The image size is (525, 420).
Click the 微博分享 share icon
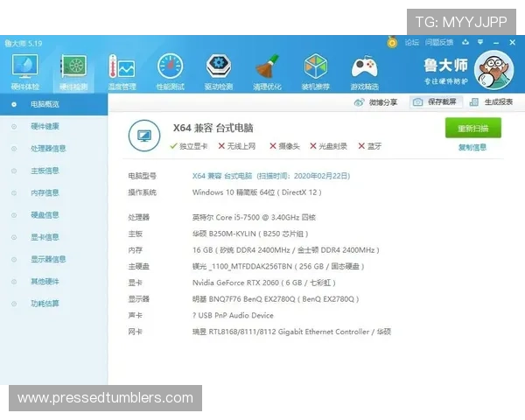360,102
